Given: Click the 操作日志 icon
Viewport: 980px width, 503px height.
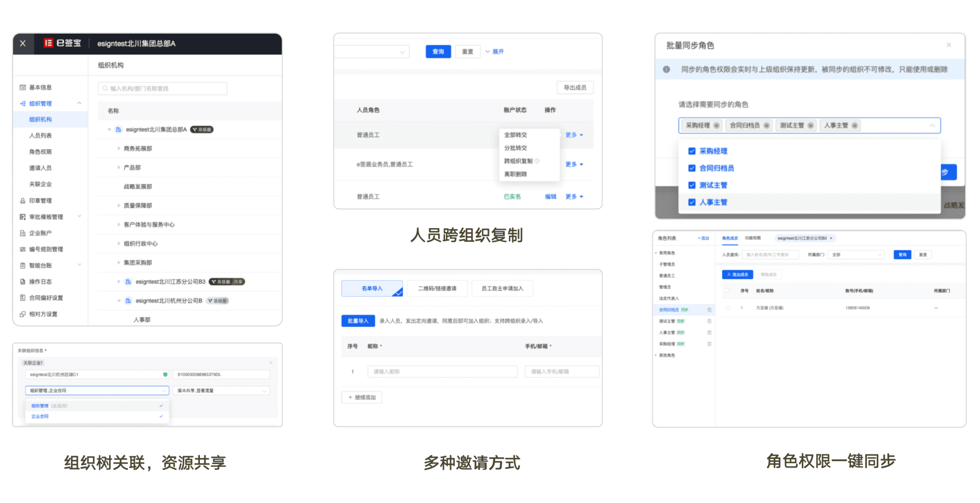Looking at the screenshot, I should point(23,282).
